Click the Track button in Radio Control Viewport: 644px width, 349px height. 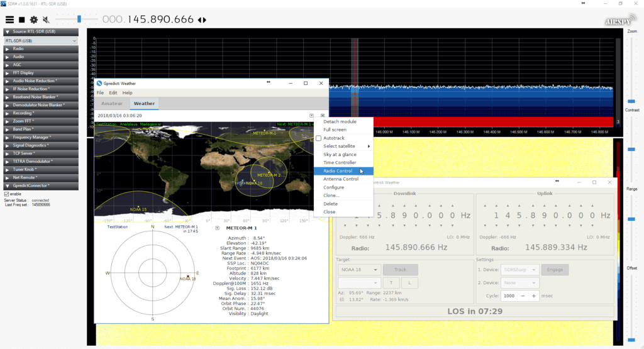pos(401,270)
